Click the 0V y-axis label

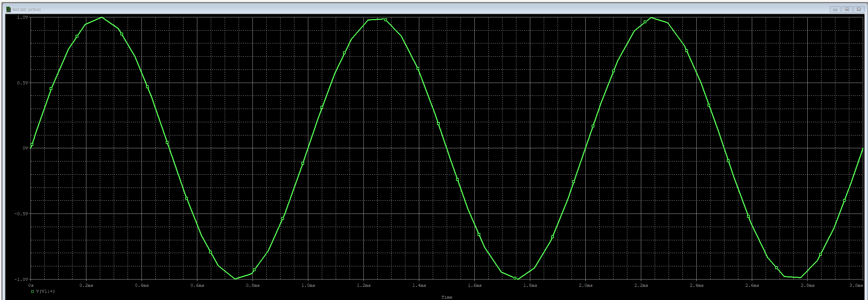click(x=25, y=148)
